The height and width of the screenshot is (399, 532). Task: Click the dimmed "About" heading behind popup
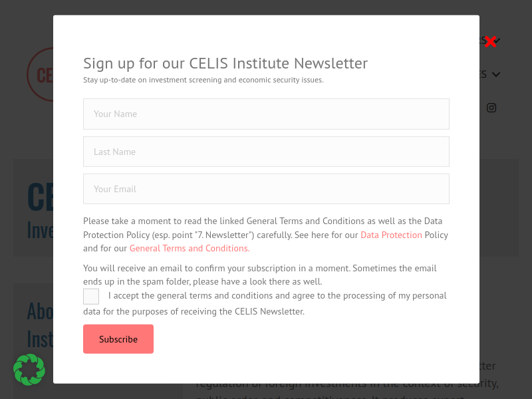(x=40, y=311)
